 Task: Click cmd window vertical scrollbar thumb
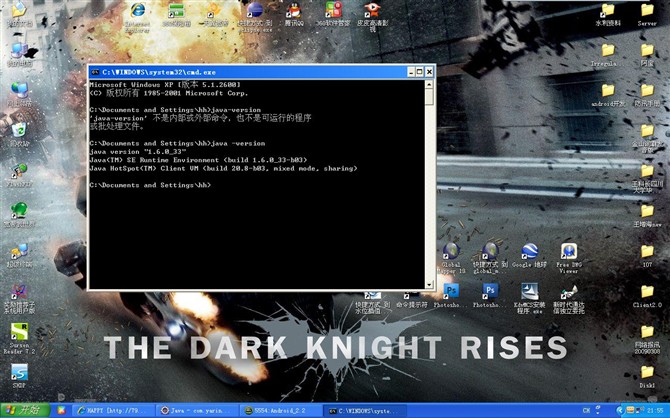[x=429, y=97]
